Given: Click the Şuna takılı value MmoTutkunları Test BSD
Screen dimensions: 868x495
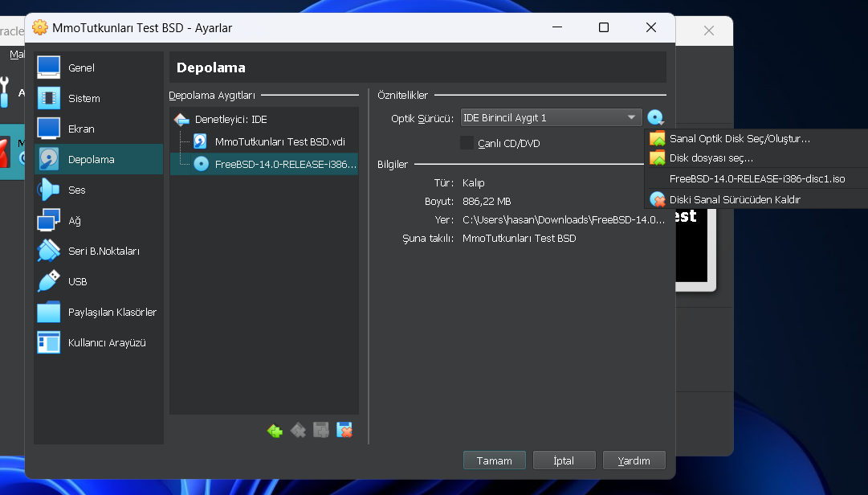Looking at the screenshot, I should 520,238.
